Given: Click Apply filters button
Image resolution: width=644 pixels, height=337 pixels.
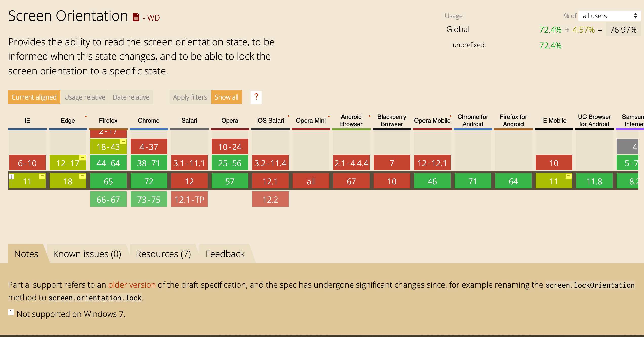Looking at the screenshot, I should 190,97.
